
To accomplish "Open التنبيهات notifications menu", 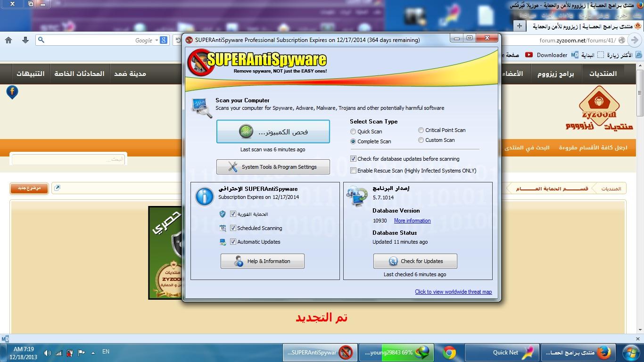I will 31,74.
